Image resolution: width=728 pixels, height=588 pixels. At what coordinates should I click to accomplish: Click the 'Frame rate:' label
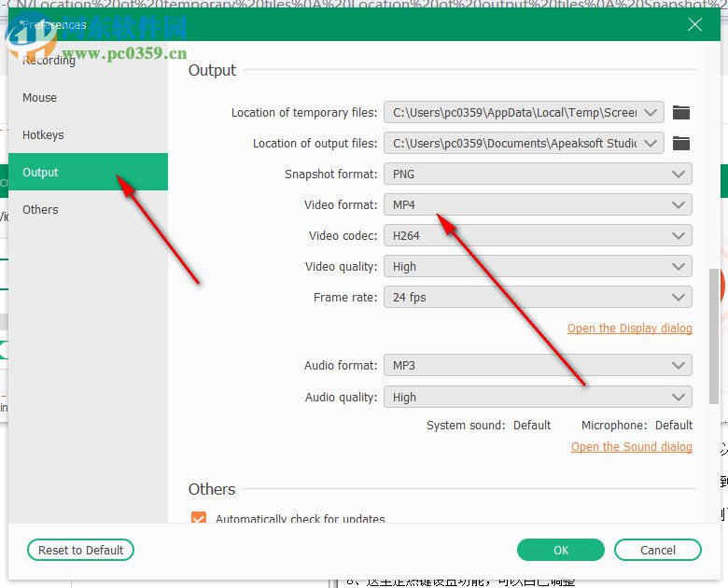click(345, 297)
